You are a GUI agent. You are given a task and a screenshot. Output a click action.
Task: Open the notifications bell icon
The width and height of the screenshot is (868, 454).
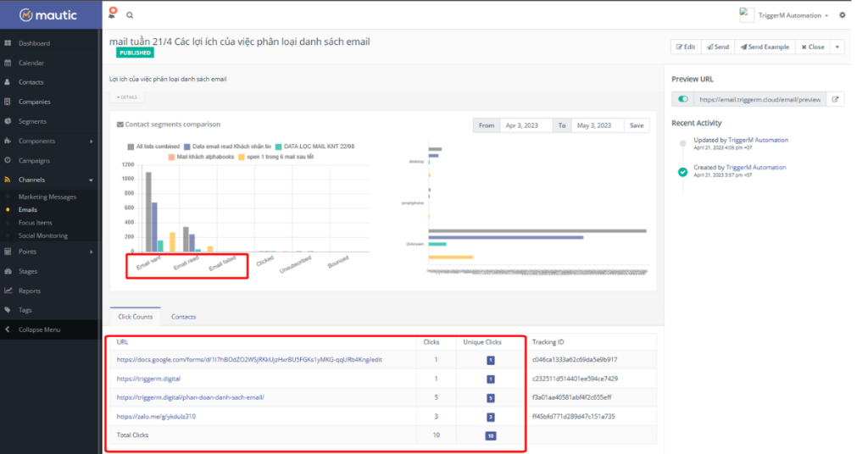[x=113, y=14]
